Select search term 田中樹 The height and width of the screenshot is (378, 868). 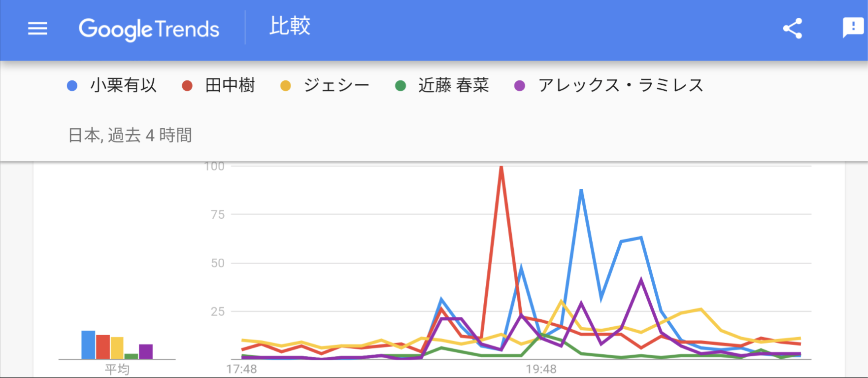click(230, 86)
